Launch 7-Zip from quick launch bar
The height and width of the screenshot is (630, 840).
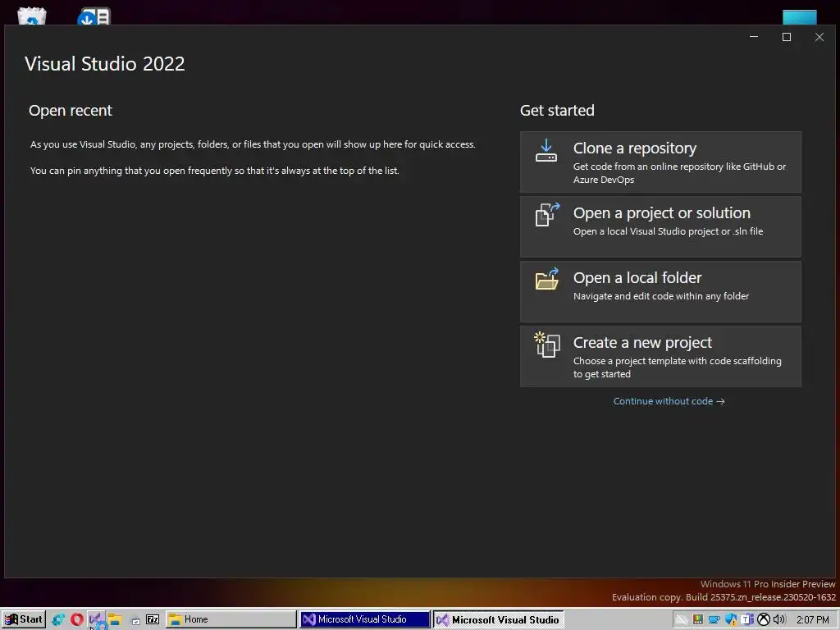click(152, 620)
